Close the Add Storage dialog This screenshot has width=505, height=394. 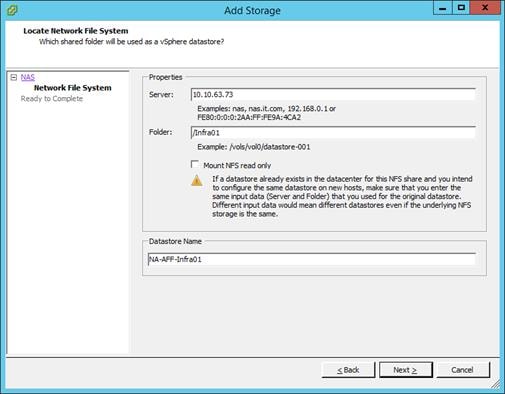(485, 8)
